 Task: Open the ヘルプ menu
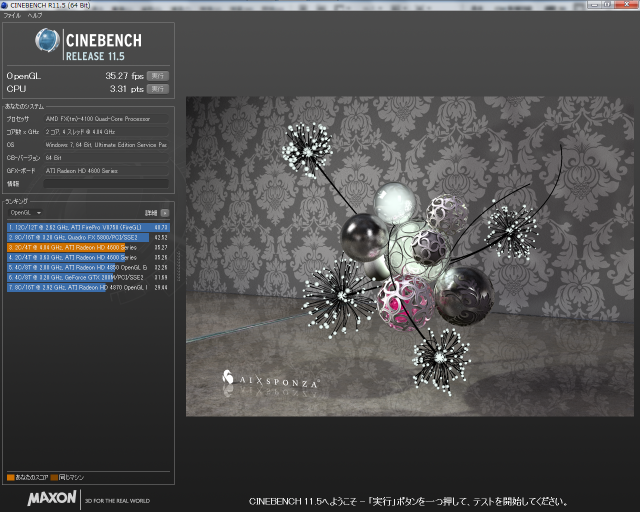click(35, 16)
